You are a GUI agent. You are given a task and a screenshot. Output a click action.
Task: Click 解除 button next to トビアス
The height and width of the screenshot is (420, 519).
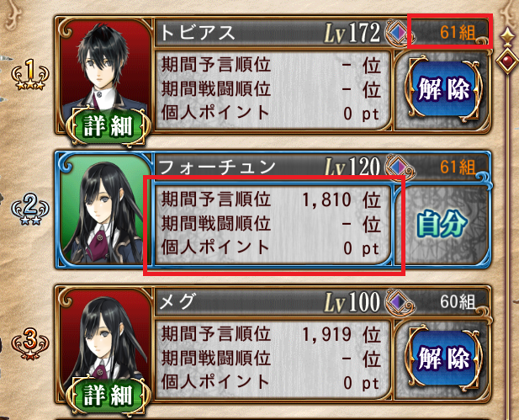443,88
